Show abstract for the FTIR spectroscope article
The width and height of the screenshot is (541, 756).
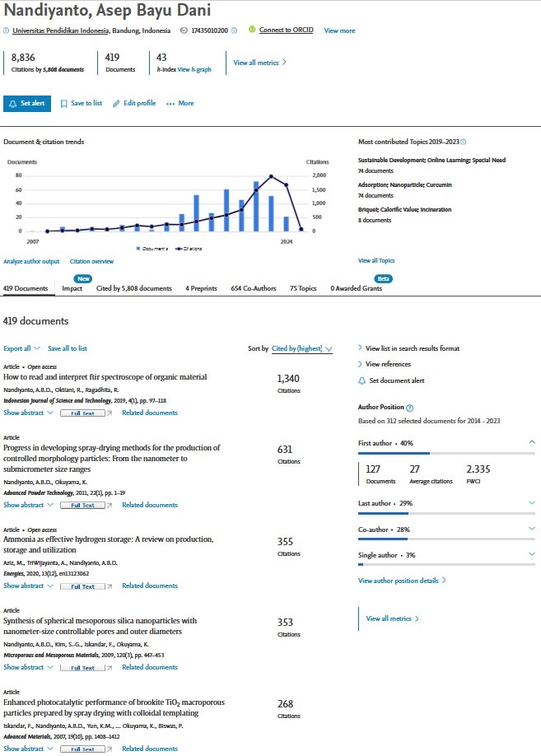coord(28,413)
